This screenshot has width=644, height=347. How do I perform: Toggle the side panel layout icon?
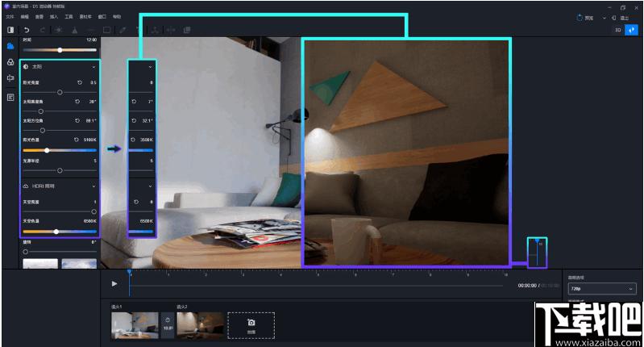(10, 30)
